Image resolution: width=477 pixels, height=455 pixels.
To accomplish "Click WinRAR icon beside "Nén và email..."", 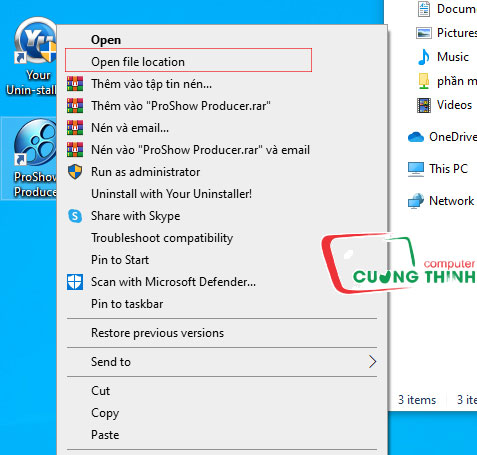I will point(75,128).
